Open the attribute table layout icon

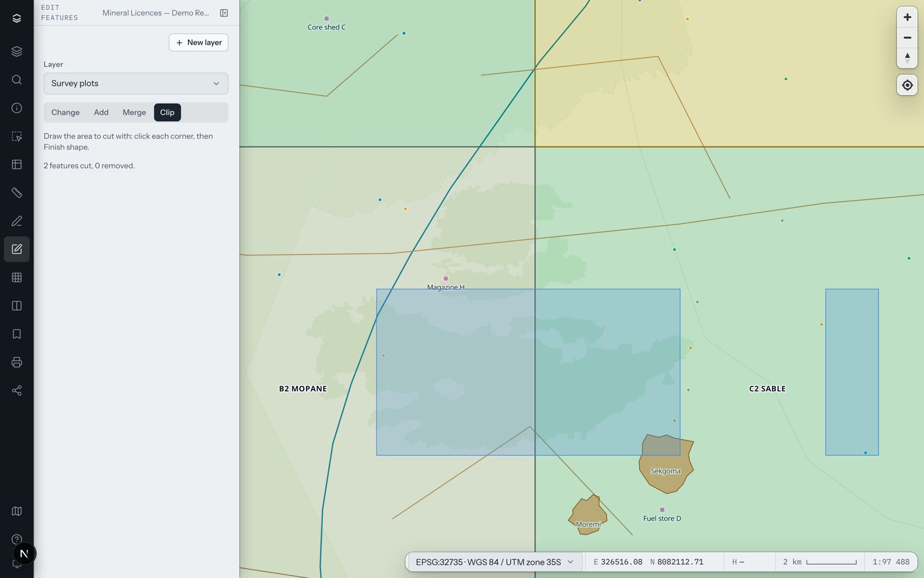click(x=16, y=164)
